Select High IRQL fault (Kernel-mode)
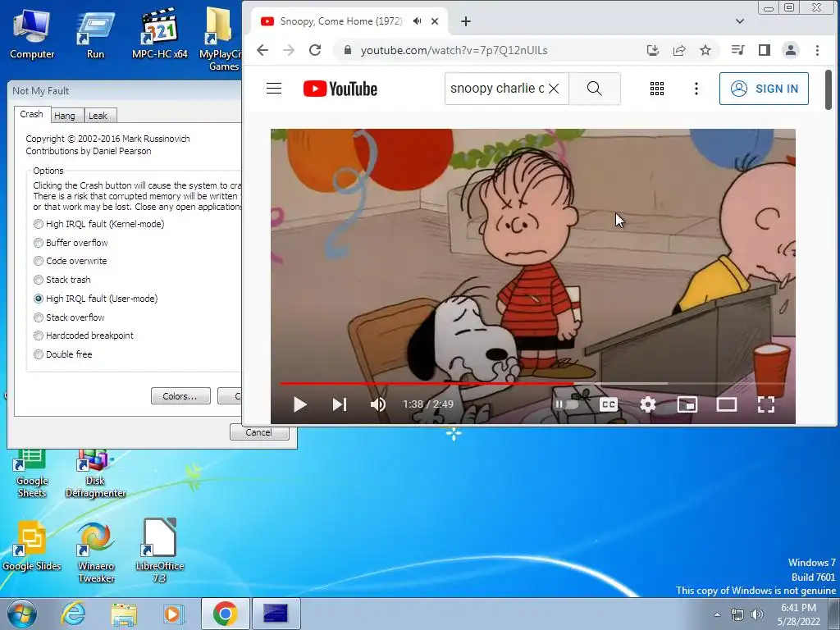Screen dimensions: 840x630 [x=99, y=224]
